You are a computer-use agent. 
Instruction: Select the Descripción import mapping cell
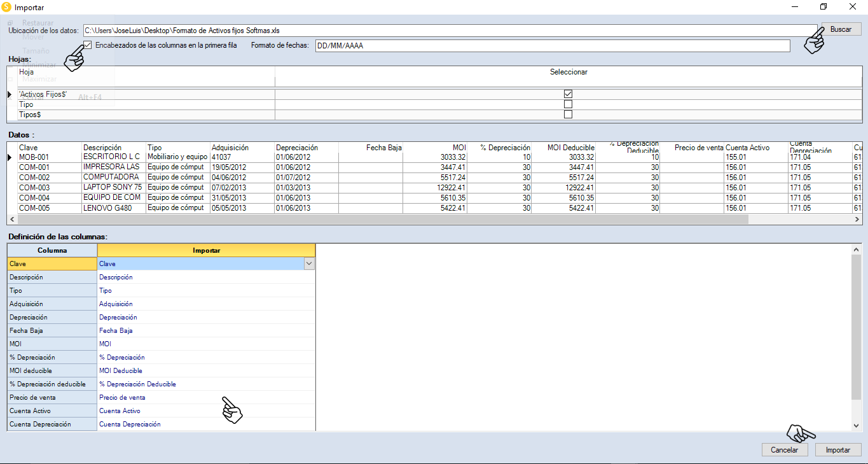pos(206,277)
